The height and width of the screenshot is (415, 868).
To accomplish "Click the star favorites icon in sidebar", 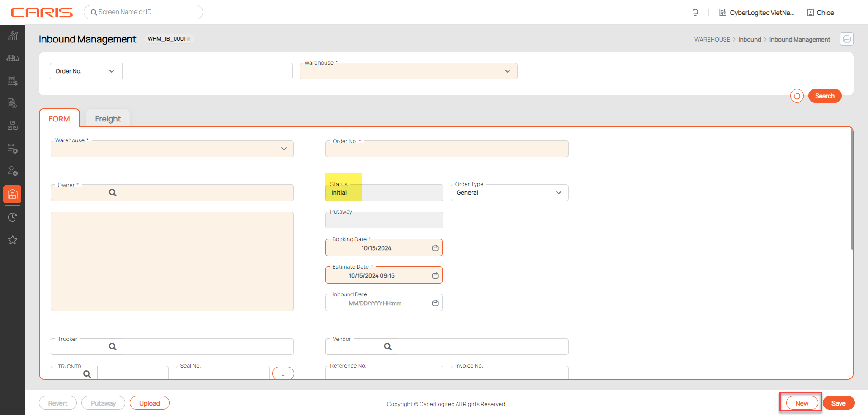I will 12,240.
